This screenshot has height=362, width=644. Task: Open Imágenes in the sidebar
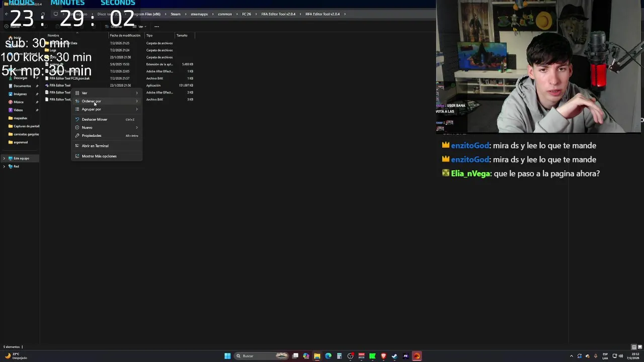[20, 94]
